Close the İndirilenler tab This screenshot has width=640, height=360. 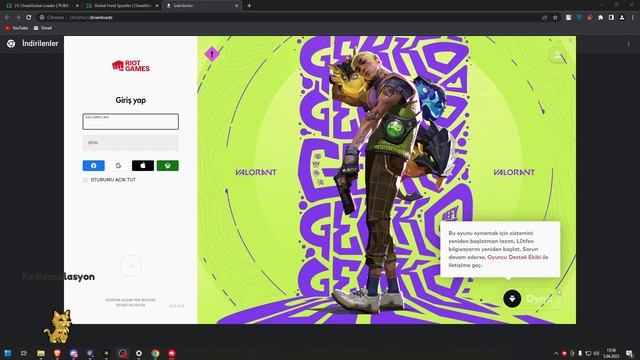tap(236, 6)
